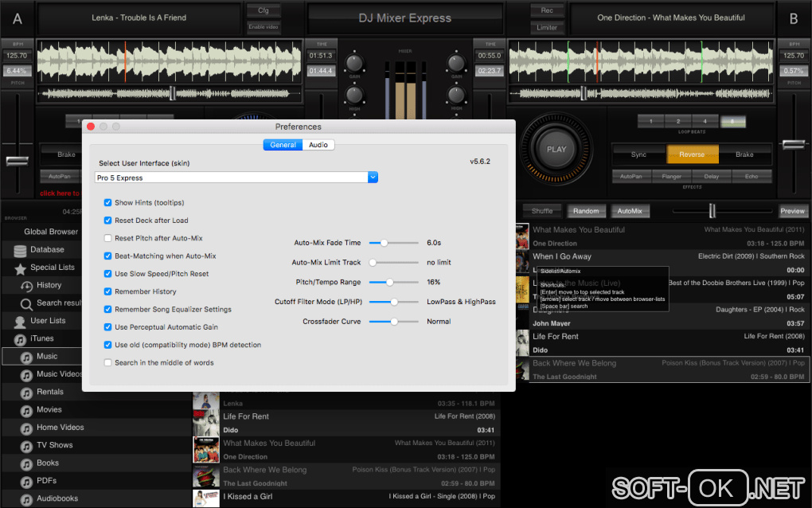
Task: Toggle Remember Song Equalizer Settings
Action: (107, 309)
